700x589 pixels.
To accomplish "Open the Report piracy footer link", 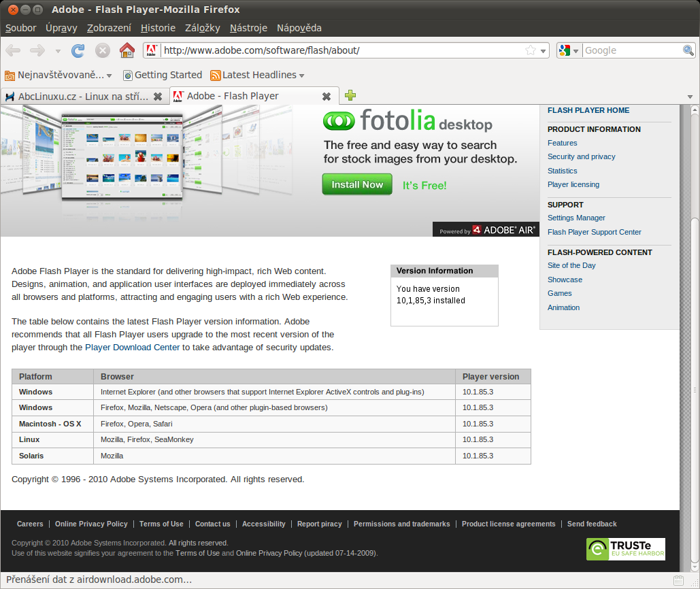I will tap(319, 524).
